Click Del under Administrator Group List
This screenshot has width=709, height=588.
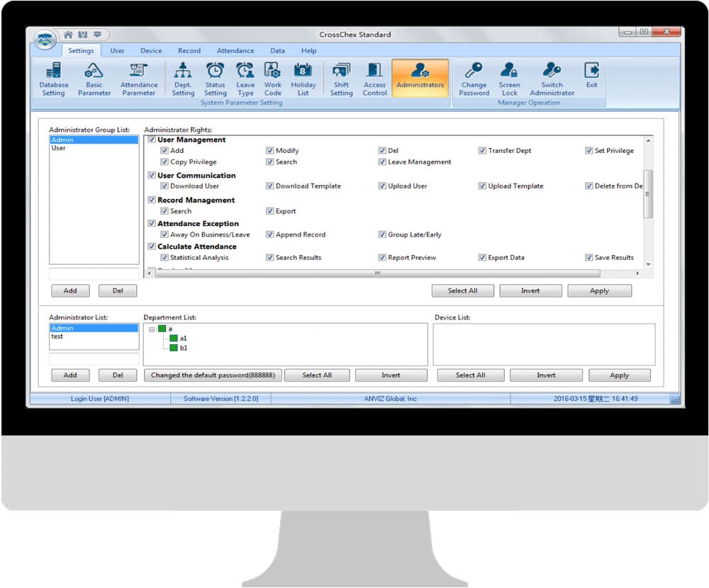[118, 290]
